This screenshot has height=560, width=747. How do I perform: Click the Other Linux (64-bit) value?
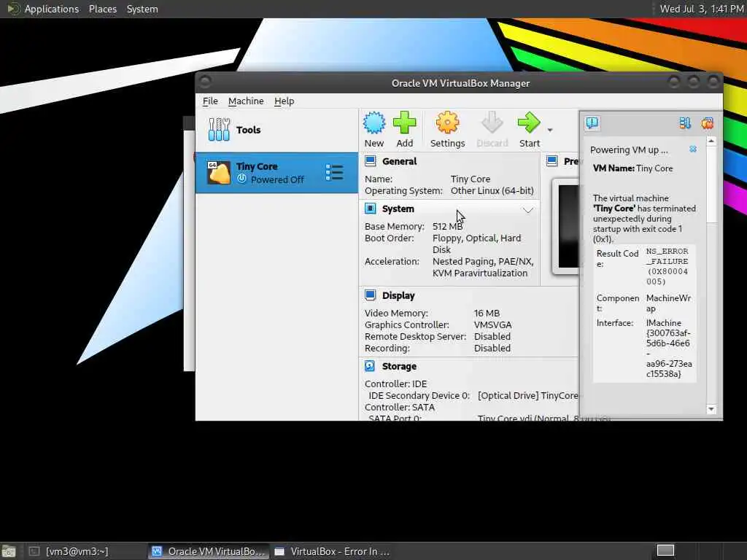click(492, 190)
